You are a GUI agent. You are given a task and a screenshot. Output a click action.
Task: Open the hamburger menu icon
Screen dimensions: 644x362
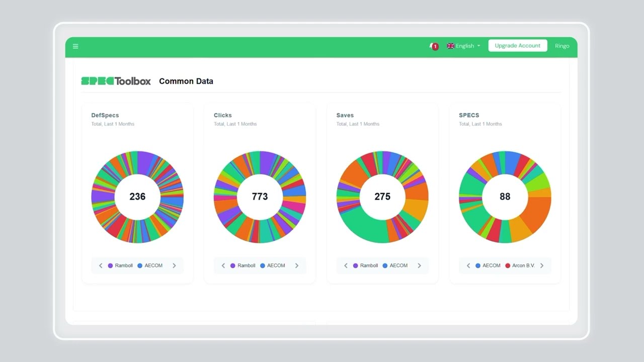pyautogui.click(x=75, y=46)
